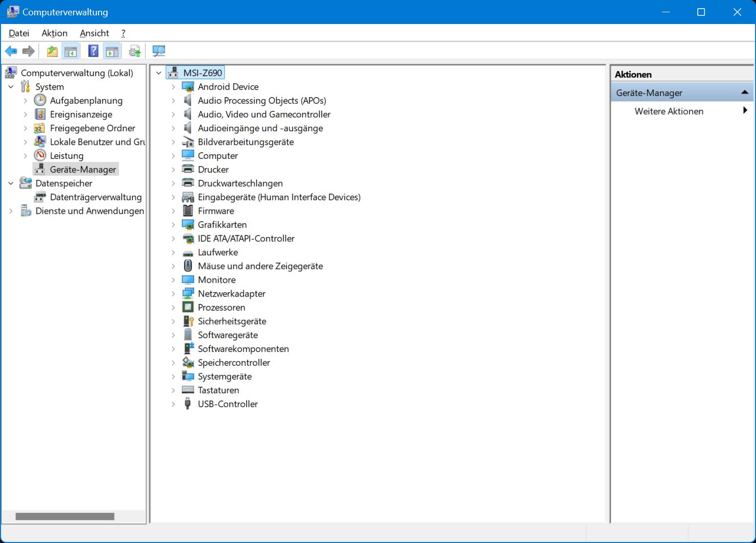Expand the Audio Processing Objects category
756x543 pixels.
pos(173,101)
